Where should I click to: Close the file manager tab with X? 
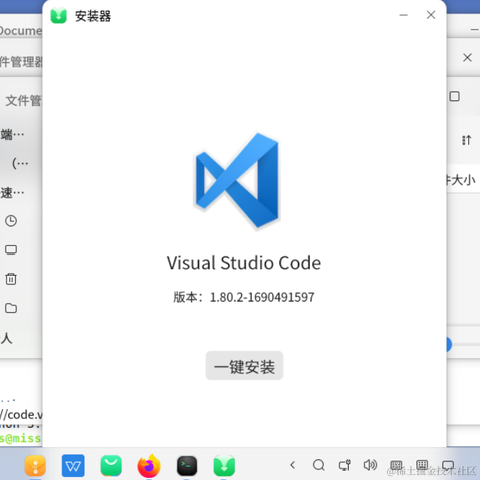[x=467, y=58]
